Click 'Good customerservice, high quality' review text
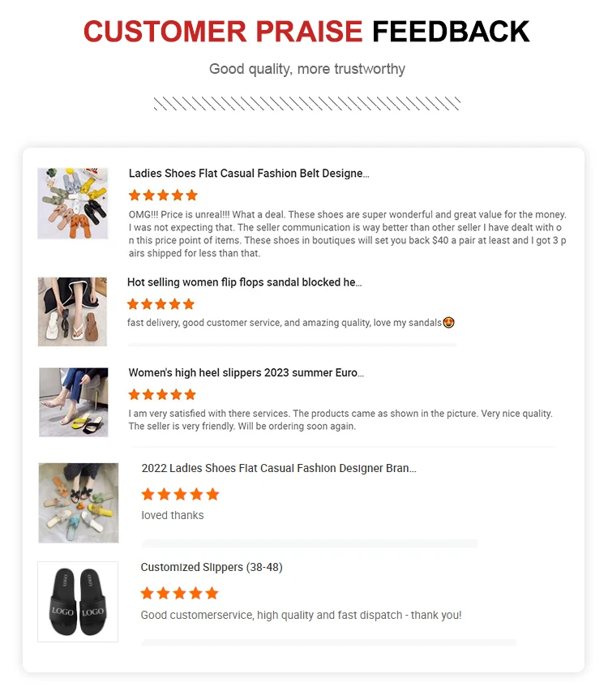The width and height of the screenshot is (608, 700). pos(301,615)
